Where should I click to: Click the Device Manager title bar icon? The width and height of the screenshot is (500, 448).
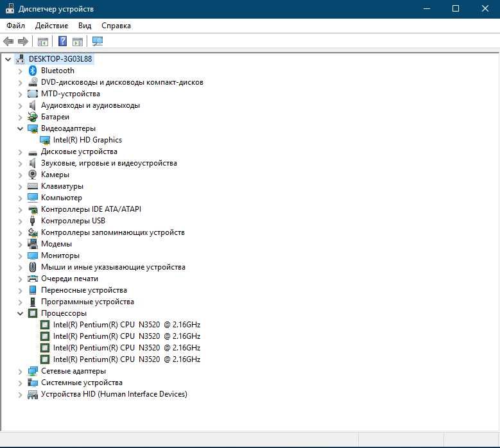click(10, 8)
